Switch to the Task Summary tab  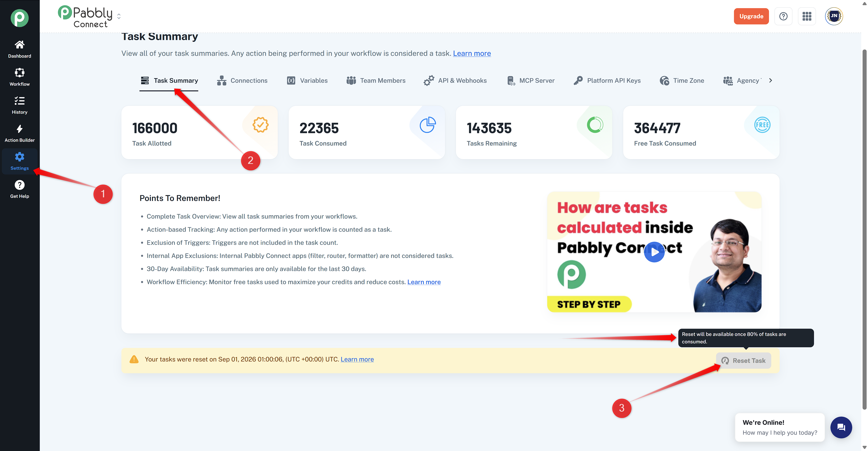[x=169, y=80]
